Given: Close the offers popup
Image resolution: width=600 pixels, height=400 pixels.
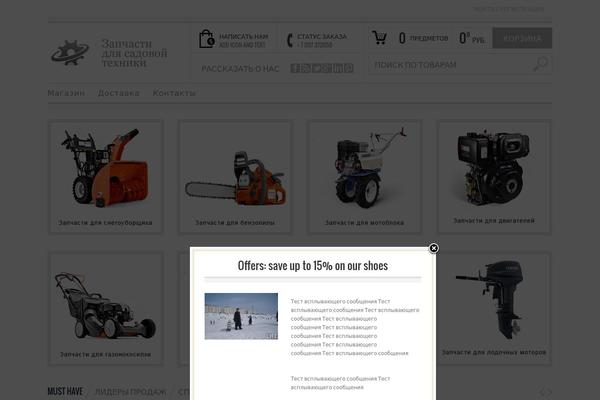Looking at the screenshot, I should (433, 248).
